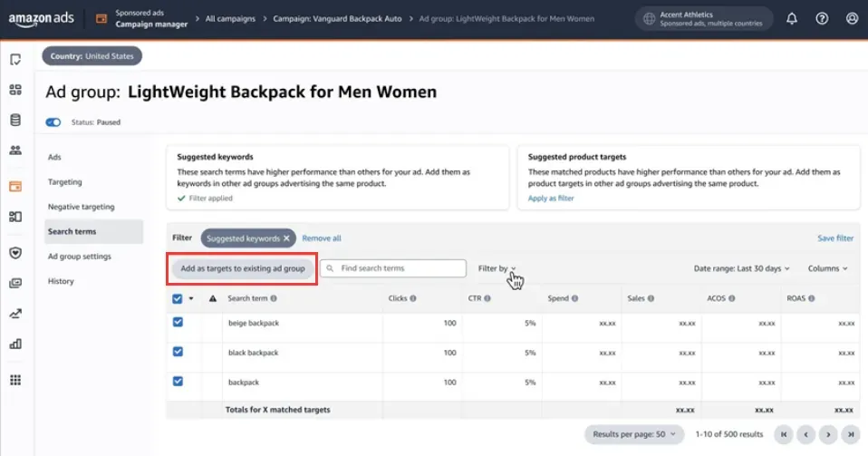868x456 pixels.
Task: Go to the previous results page
Action: pos(806,434)
